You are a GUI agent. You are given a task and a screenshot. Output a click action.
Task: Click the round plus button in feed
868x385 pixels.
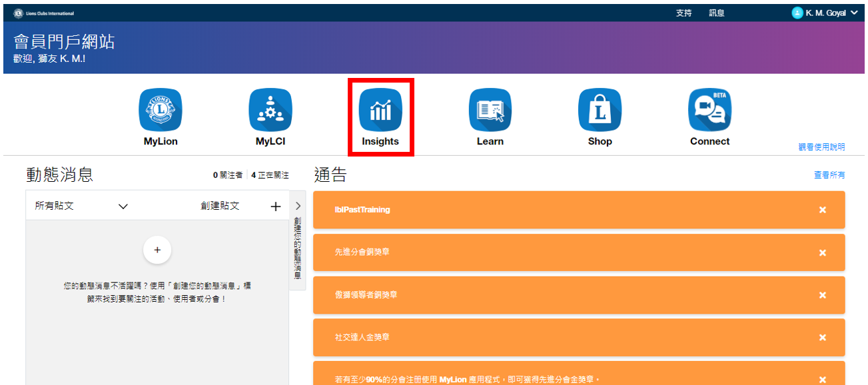click(157, 250)
